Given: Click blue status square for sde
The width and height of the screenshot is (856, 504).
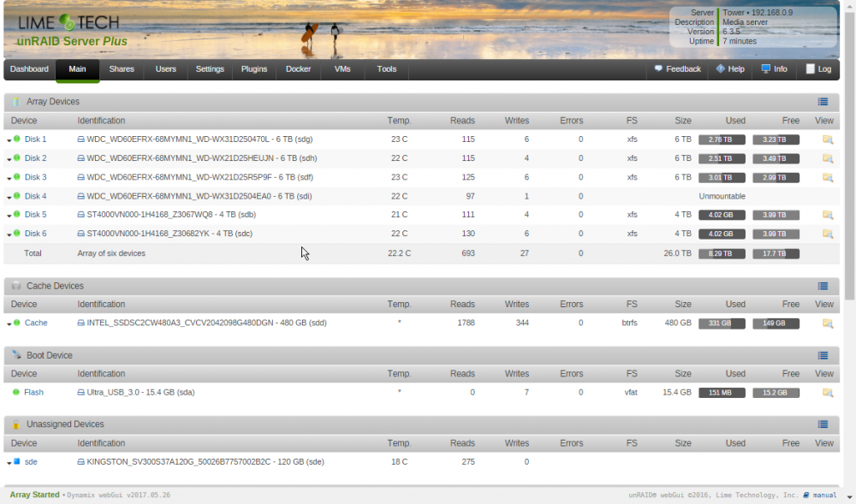Looking at the screenshot, I should [17, 461].
